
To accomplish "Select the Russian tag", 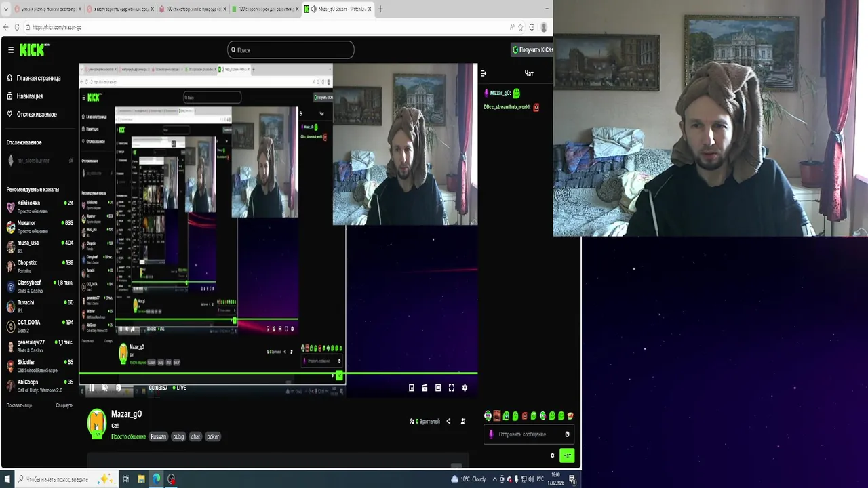I will tap(158, 436).
